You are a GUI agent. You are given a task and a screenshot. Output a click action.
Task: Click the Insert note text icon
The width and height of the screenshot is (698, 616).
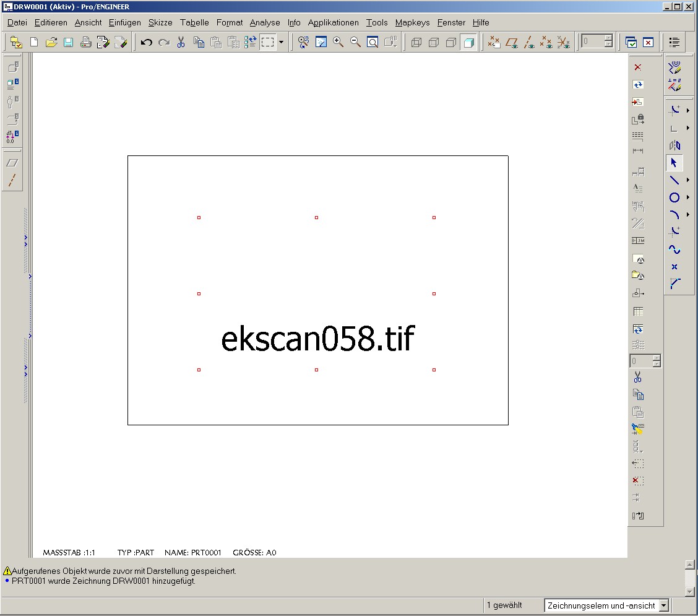(x=638, y=188)
